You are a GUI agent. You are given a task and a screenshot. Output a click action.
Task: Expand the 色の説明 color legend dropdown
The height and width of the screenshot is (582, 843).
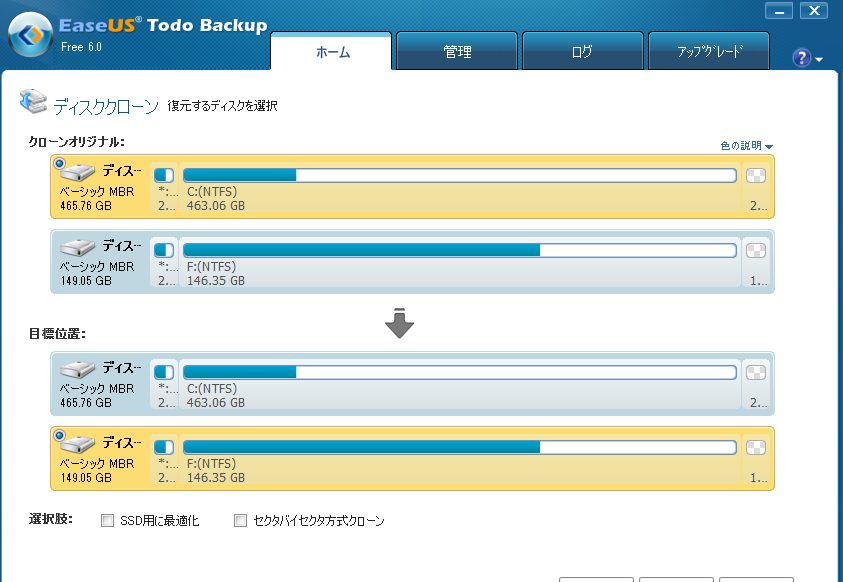point(747,146)
